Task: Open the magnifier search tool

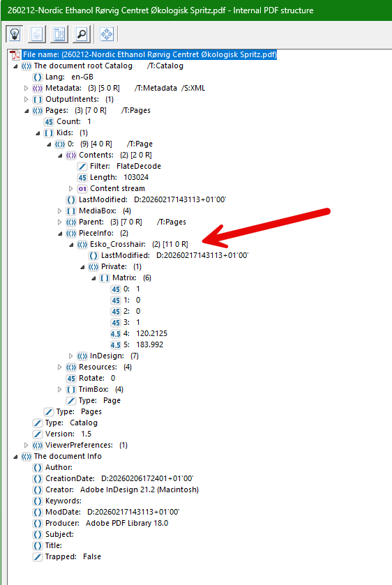Action: click(82, 34)
